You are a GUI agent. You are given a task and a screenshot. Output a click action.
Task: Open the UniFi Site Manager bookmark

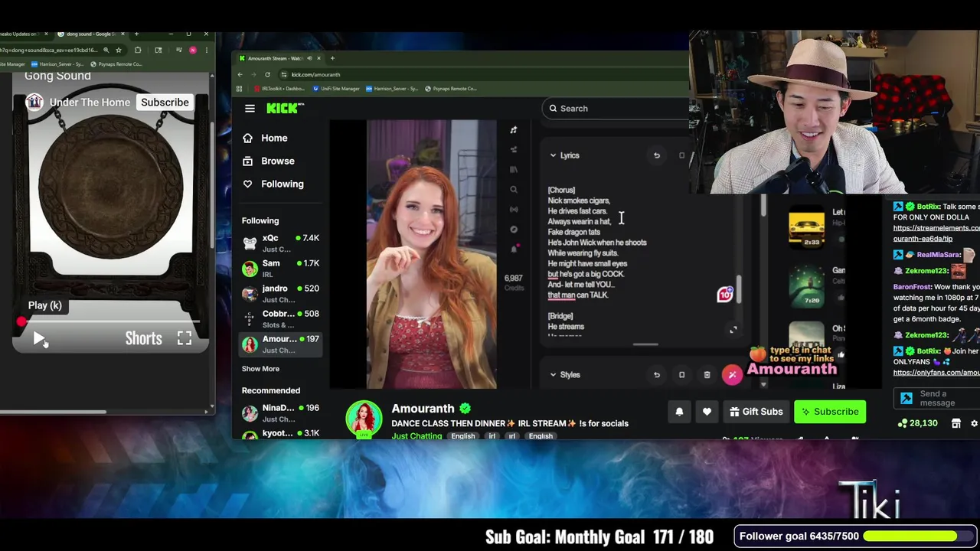coord(336,89)
